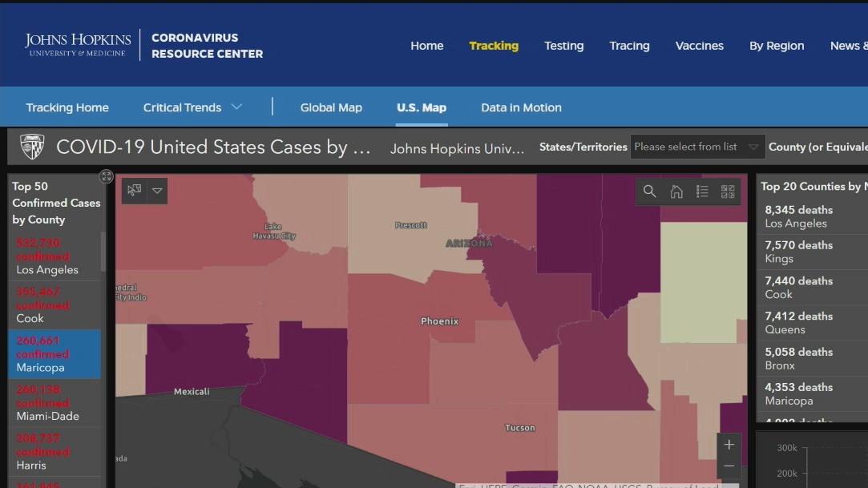The width and height of the screenshot is (868, 488).
Task: Open the Vaccines nav item
Action: click(699, 46)
